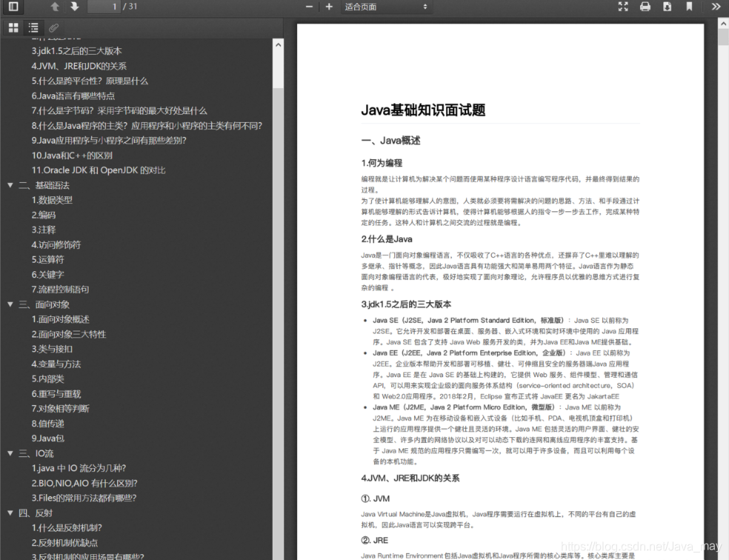Go to next page arrow
This screenshot has width=729, height=560.
click(x=74, y=7)
